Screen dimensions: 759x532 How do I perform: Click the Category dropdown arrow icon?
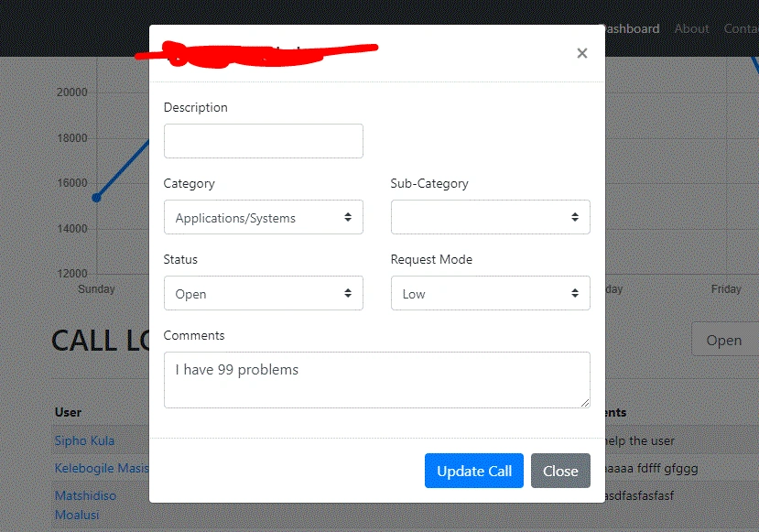(x=348, y=217)
